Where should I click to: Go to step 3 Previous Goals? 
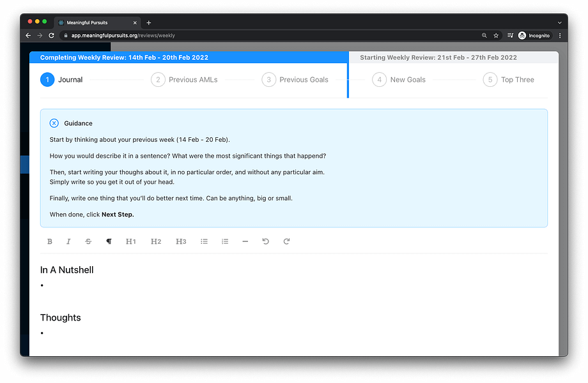(x=295, y=80)
